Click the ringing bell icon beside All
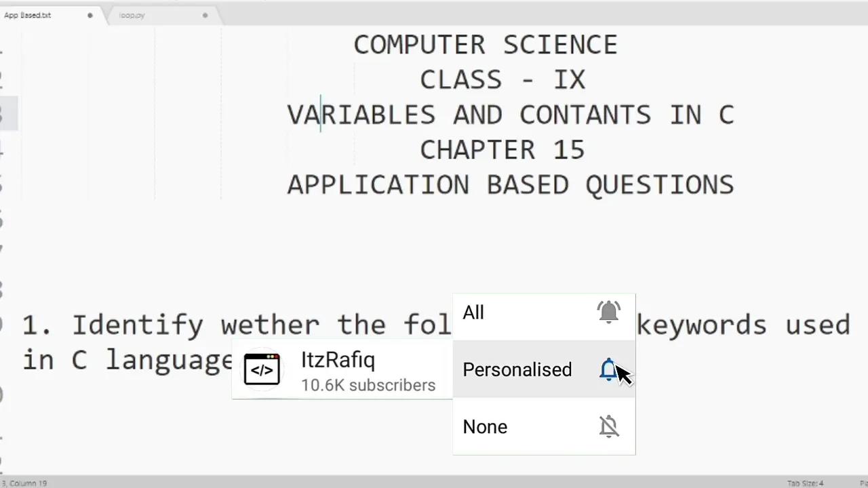The width and height of the screenshot is (868, 488). click(x=608, y=312)
